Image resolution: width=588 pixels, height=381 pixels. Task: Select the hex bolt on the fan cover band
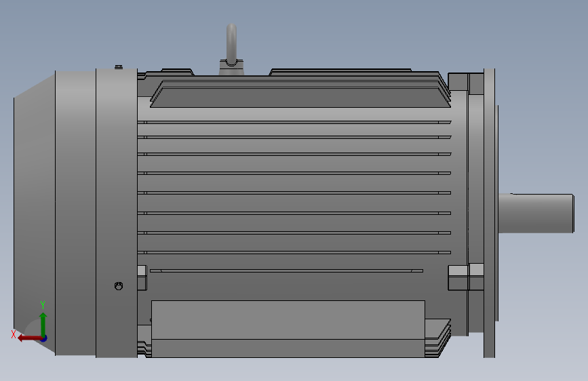(x=119, y=286)
